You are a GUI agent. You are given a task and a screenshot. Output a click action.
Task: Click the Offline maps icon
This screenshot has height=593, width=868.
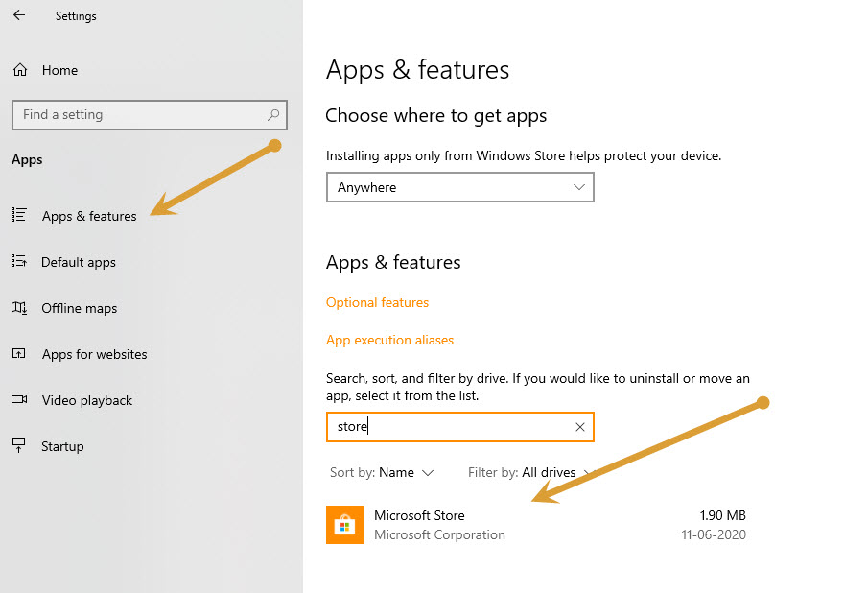(x=19, y=307)
